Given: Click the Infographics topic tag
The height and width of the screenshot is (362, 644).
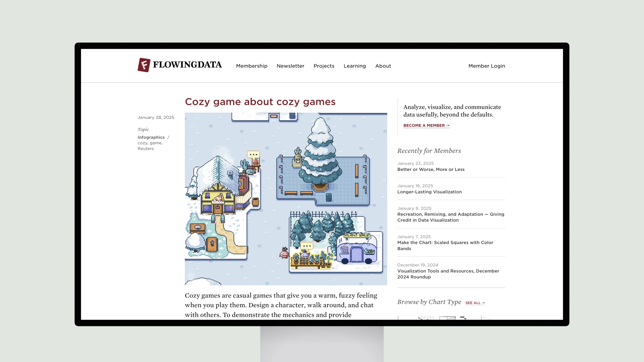Looking at the screenshot, I should coord(151,137).
